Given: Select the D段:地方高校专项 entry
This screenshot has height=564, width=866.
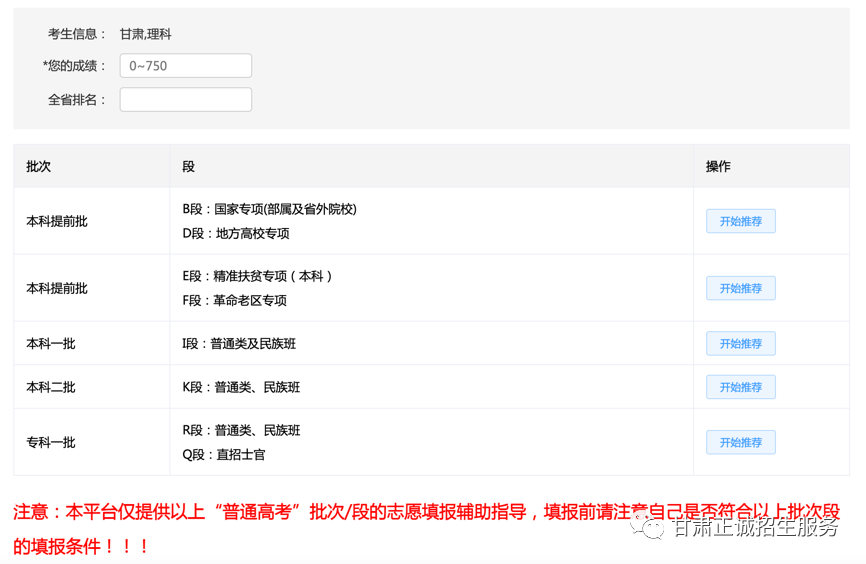Looking at the screenshot, I should click(x=236, y=233).
